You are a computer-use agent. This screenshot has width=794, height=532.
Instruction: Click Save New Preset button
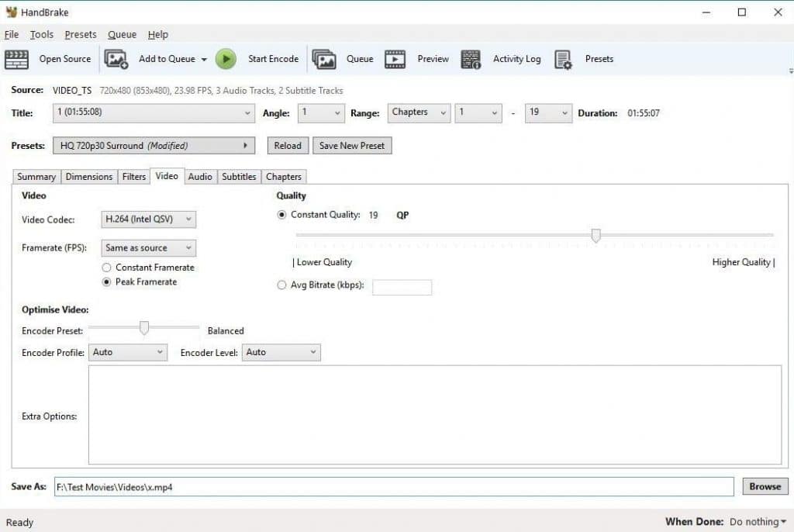coord(352,146)
